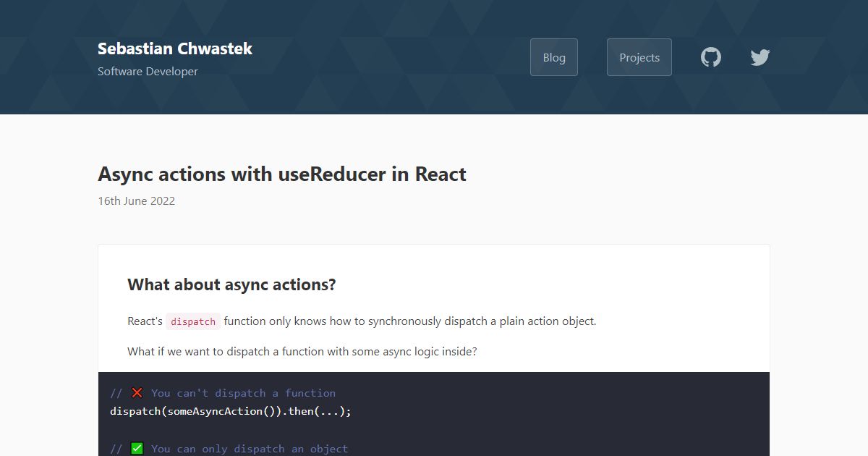Click the article title Async actions with useReducer
This screenshot has width=868, height=456.
pyautogui.click(x=282, y=174)
